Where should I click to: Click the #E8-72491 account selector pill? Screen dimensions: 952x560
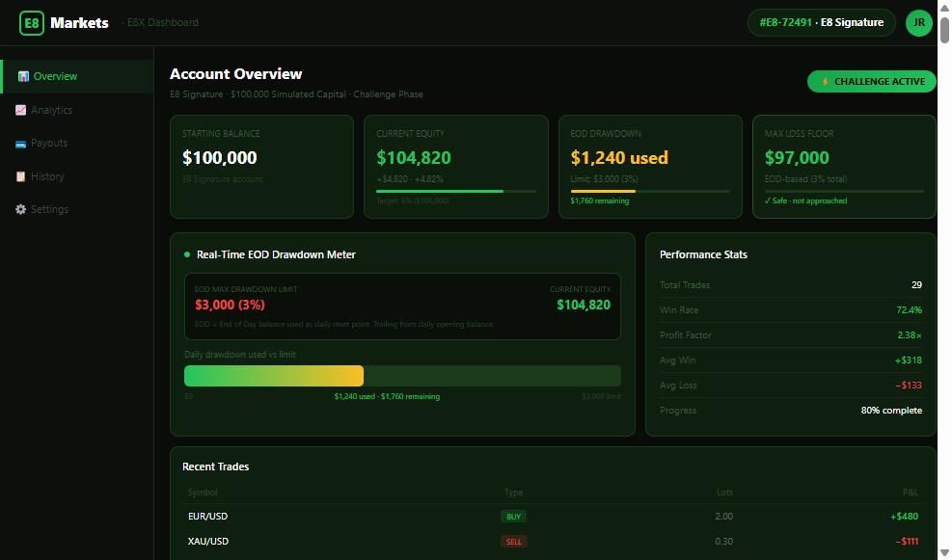coord(822,23)
